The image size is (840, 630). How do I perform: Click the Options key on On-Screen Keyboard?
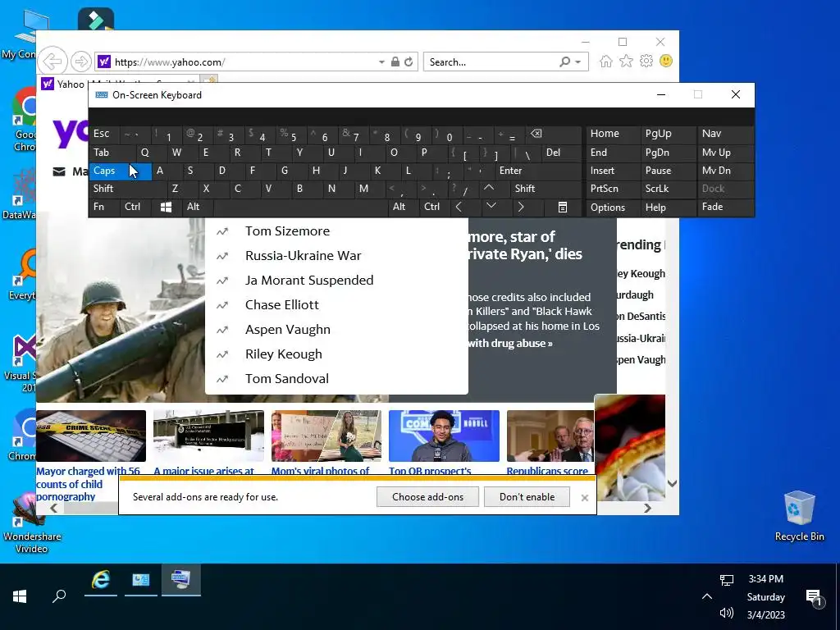[613, 207]
